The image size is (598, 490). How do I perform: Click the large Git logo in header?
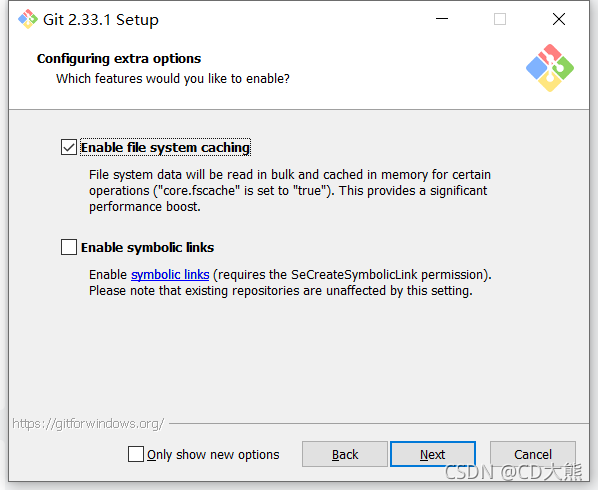[x=550, y=68]
